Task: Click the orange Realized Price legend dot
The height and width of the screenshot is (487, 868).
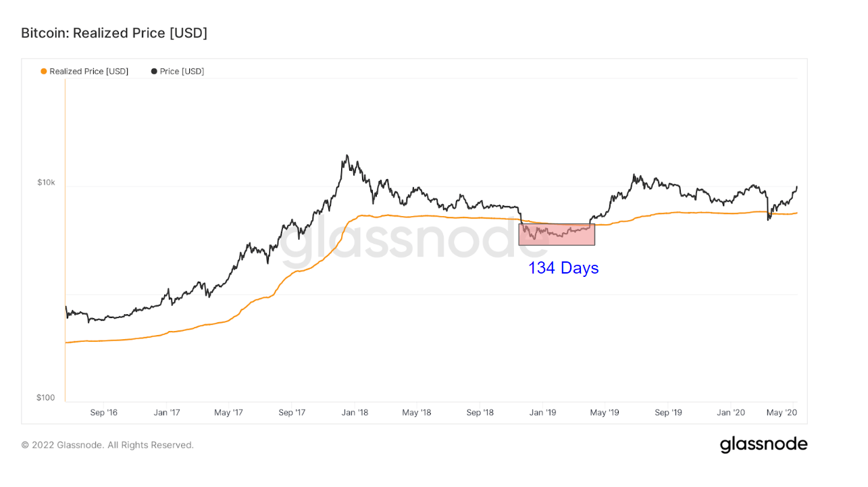Action: (x=44, y=72)
